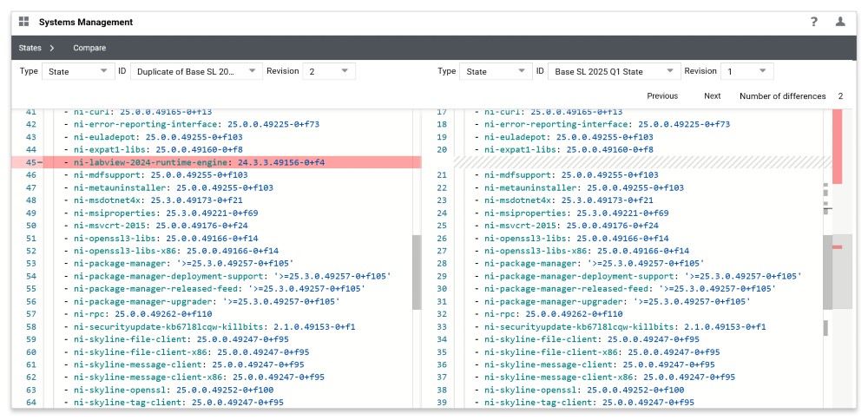The height and width of the screenshot is (420, 868).
Task: Select the Compare breadcrumb
Action: 89,48
